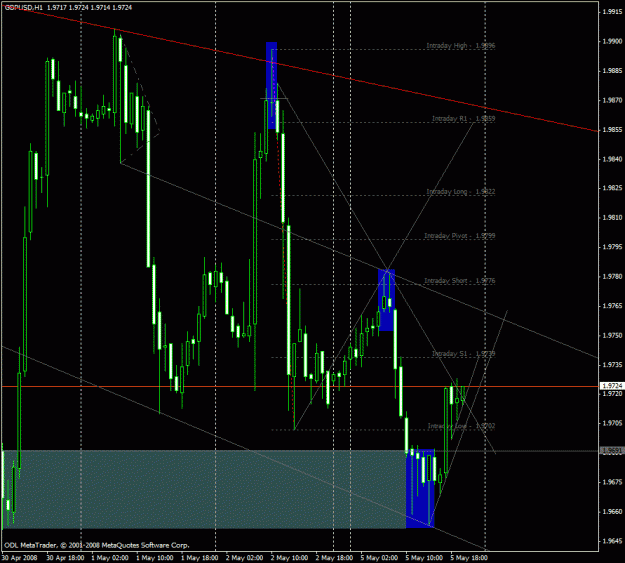Click the 'Intraday Low : 1.9702' label
The width and height of the screenshot is (625, 563).
[x=461, y=426]
